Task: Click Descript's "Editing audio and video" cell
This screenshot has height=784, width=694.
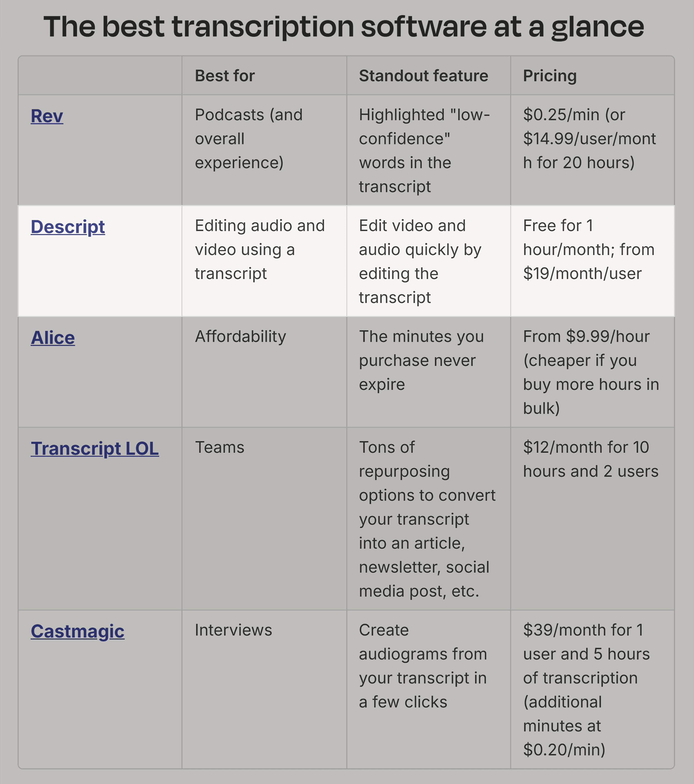Action: [259, 249]
